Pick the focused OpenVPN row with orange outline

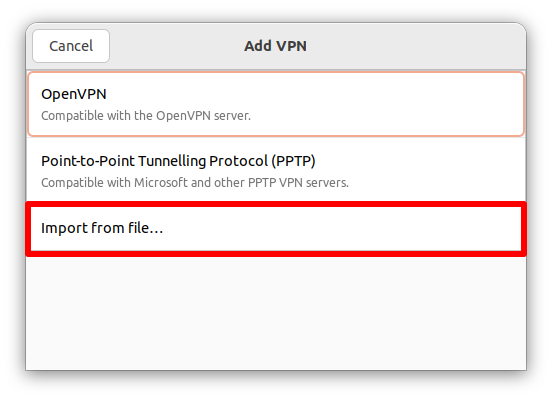(x=276, y=104)
